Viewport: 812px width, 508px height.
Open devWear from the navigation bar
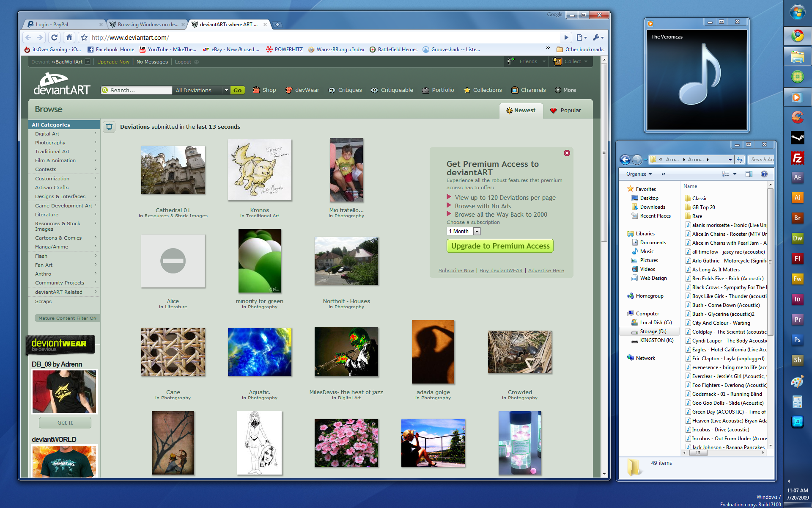[x=302, y=90]
